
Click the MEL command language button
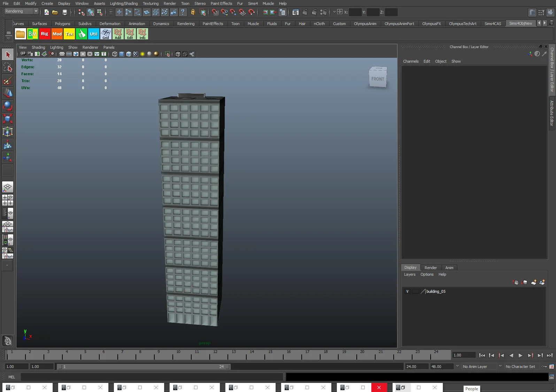click(11, 377)
